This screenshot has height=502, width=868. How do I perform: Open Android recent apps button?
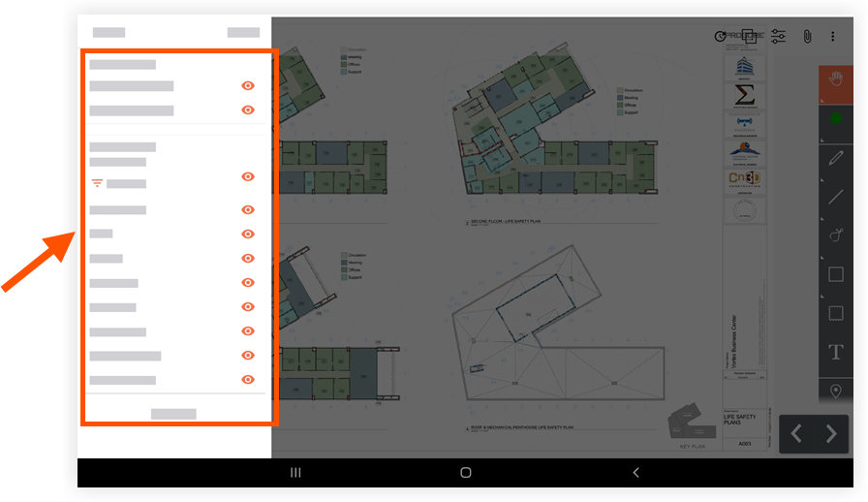[295, 473]
